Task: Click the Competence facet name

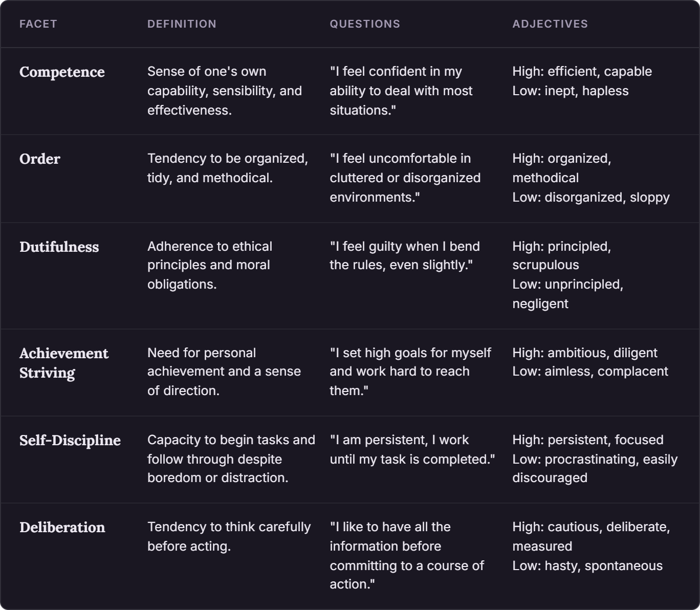Action: click(x=62, y=72)
